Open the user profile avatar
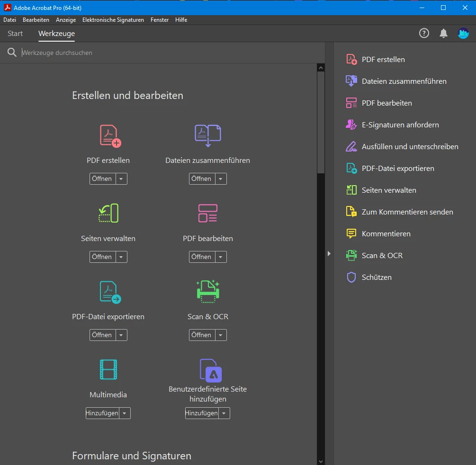The height and width of the screenshot is (465, 476). tap(463, 33)
